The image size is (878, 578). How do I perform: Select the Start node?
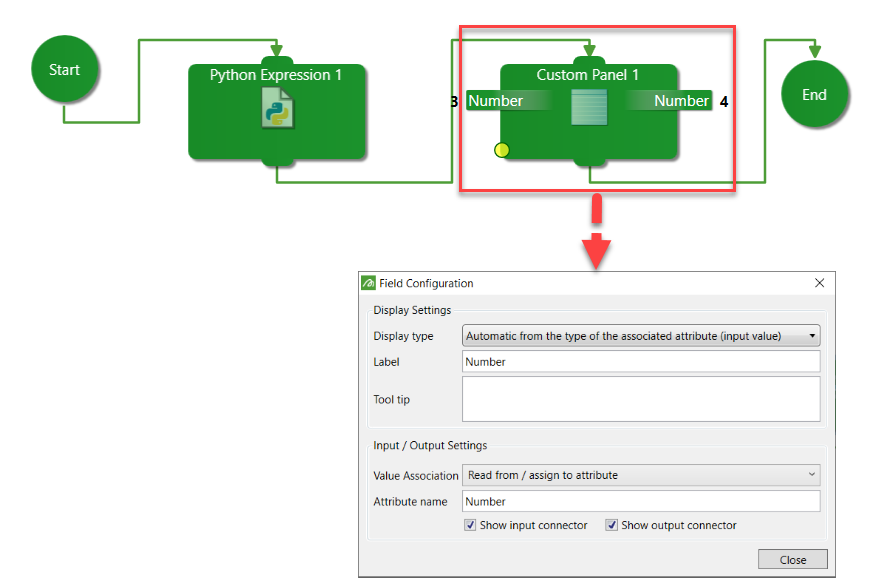click(x=65, y=69)
